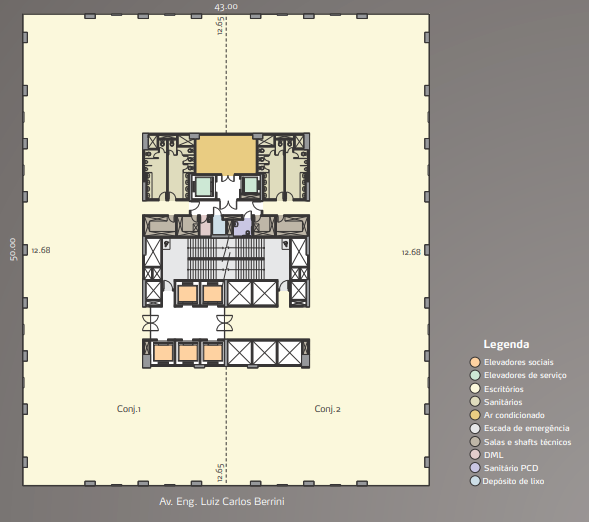Click the Depósito de lixo legend swatch
This screenshot has height=522, width=589.
[x=475, y=481]
